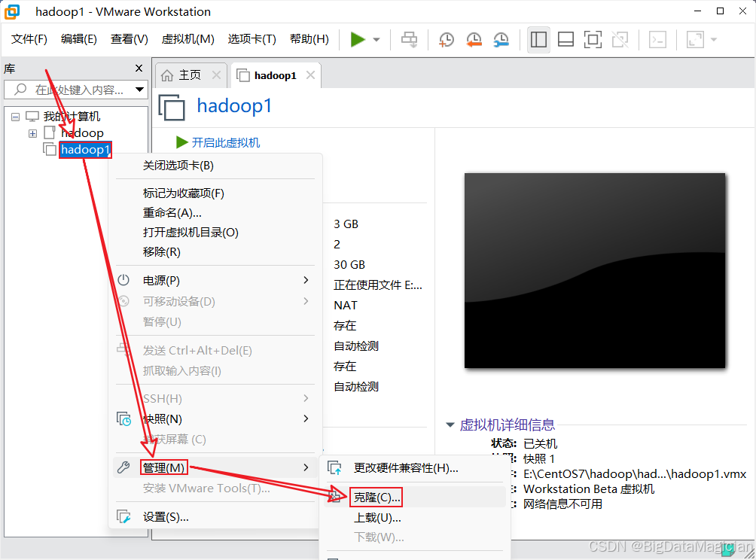Image resolution: width=756 pixels, height=560 pixels.
Task: Expand the hadoop tree node
Action: [33, 133]
